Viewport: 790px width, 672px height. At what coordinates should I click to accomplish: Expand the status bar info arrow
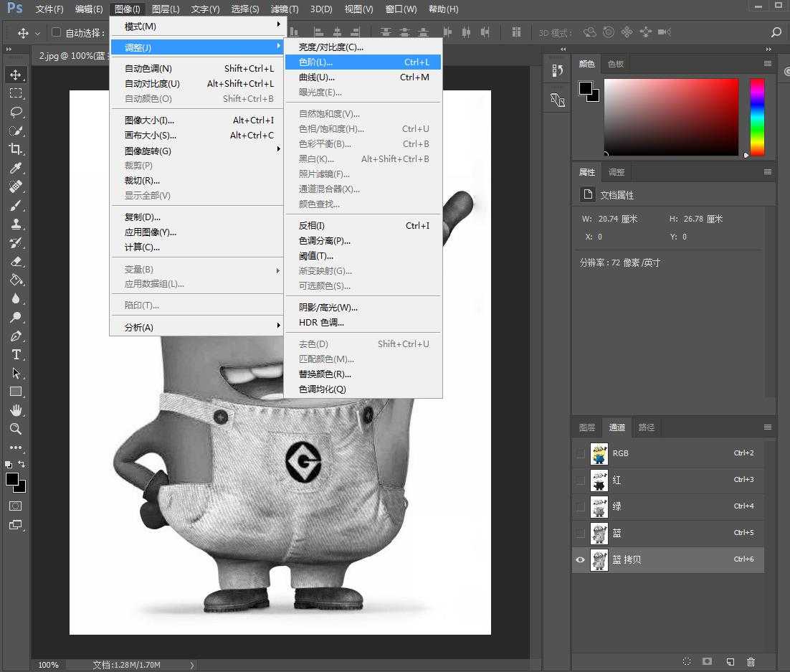click(x=192, y=665)
